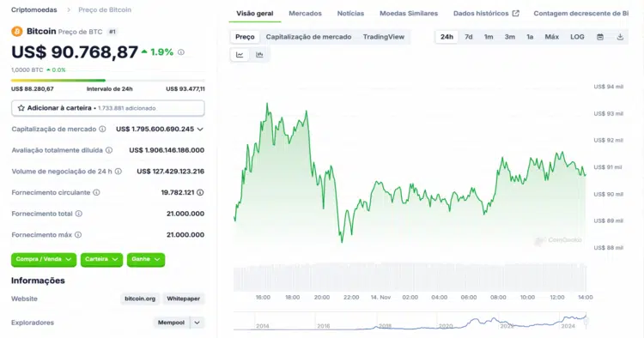This screenshot has height=338, width=644.
Task: Download chart data icon
Action: 620,37
